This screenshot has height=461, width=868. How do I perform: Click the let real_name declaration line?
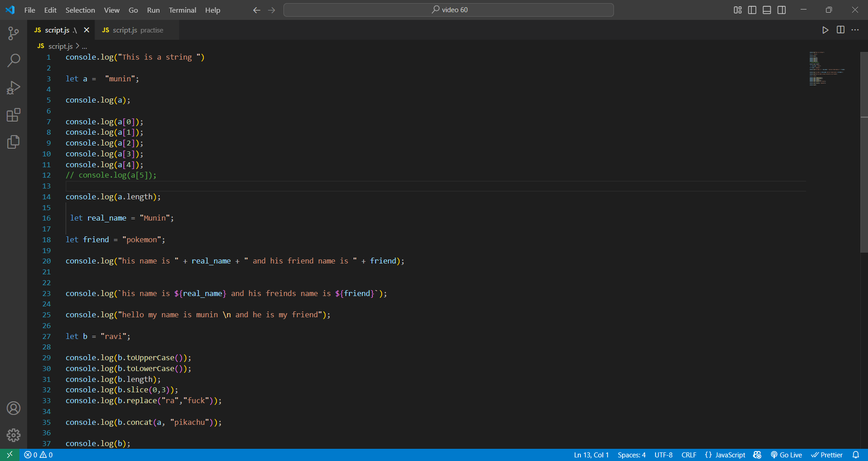click(x=122, y=218)
